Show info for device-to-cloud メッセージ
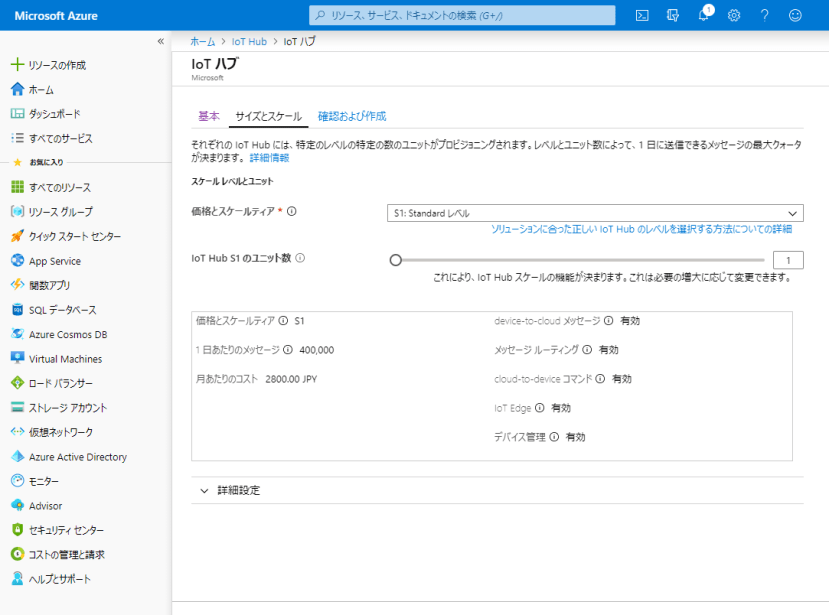 click(x=609, y=320)
